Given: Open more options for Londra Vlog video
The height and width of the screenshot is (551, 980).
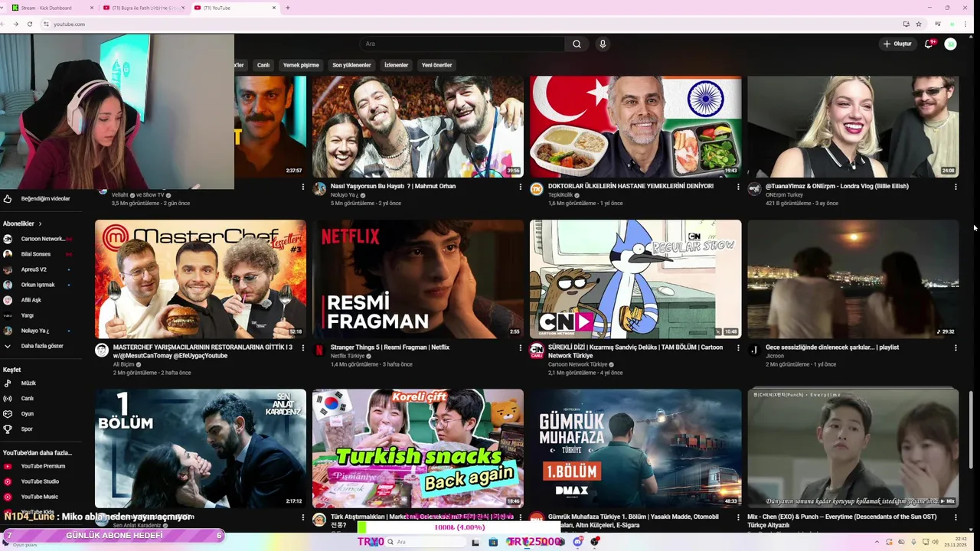Looking at the screenshot, I should tap(955, 187).
